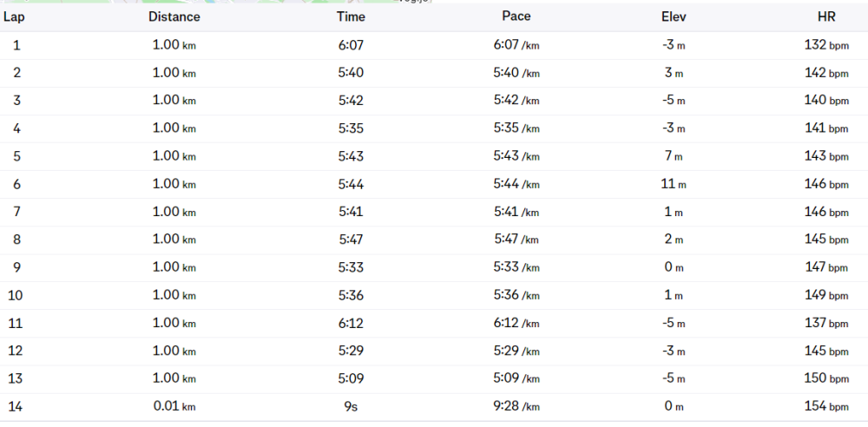Click the 1.00 km distance in lap 8
This screenshot has height=427, width=868.
click(x=174, y=240)
